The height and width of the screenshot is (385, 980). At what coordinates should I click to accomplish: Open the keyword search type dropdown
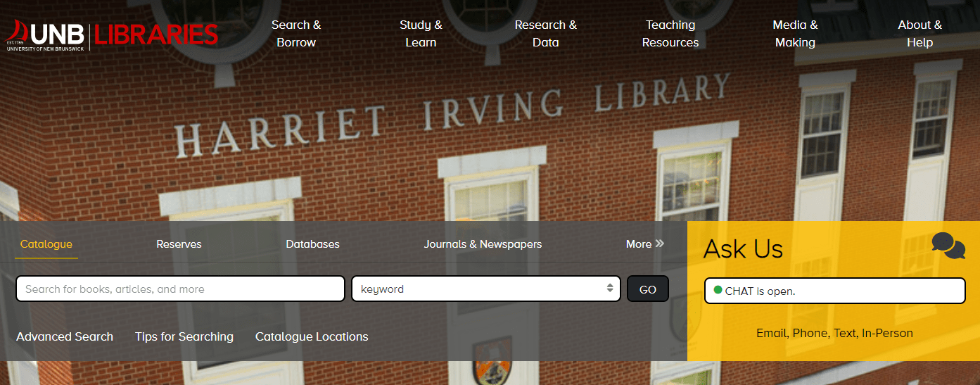click(x=486, y=289)
